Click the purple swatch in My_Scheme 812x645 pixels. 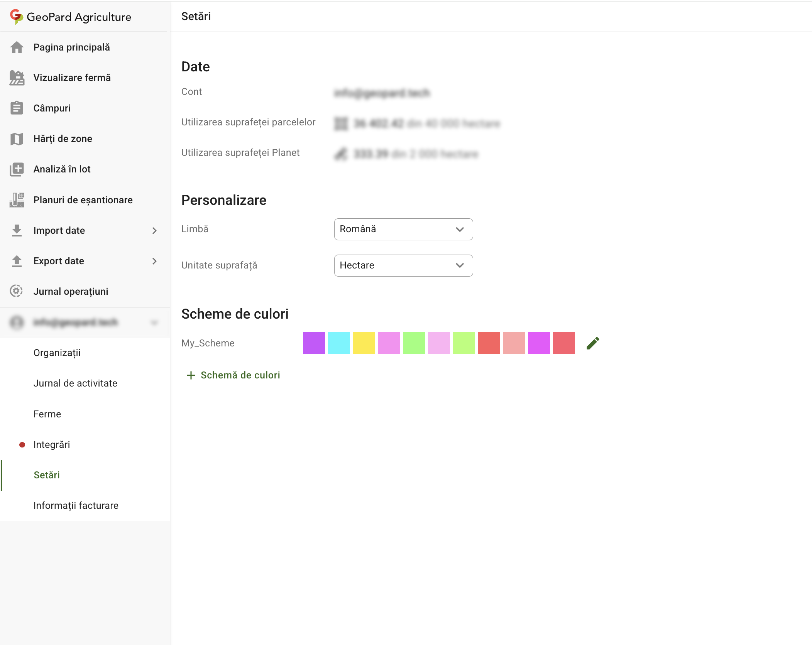click(x=314, y=343)
